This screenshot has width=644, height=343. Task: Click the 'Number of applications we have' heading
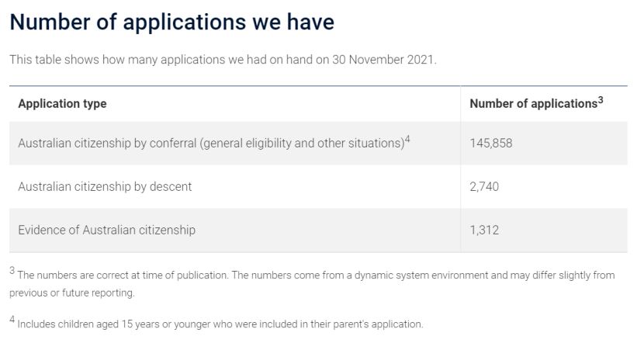[171, 23]
